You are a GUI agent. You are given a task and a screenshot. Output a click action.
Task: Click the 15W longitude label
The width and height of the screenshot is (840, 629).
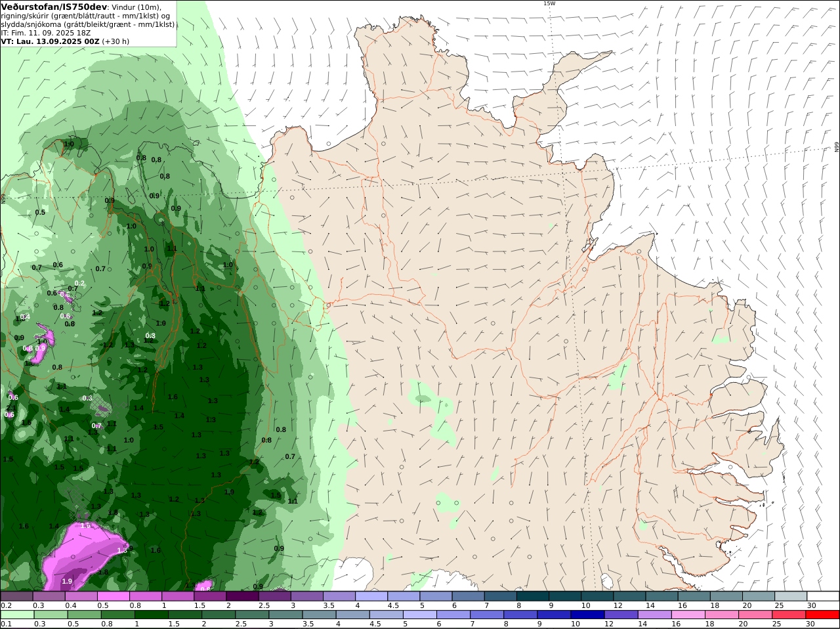549,3
